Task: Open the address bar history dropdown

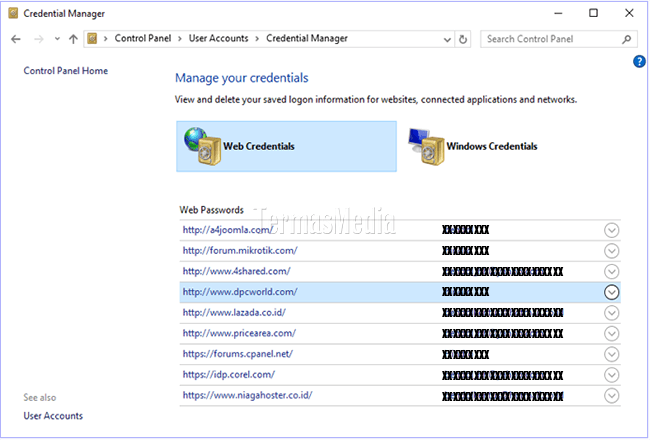Action: 447,39
